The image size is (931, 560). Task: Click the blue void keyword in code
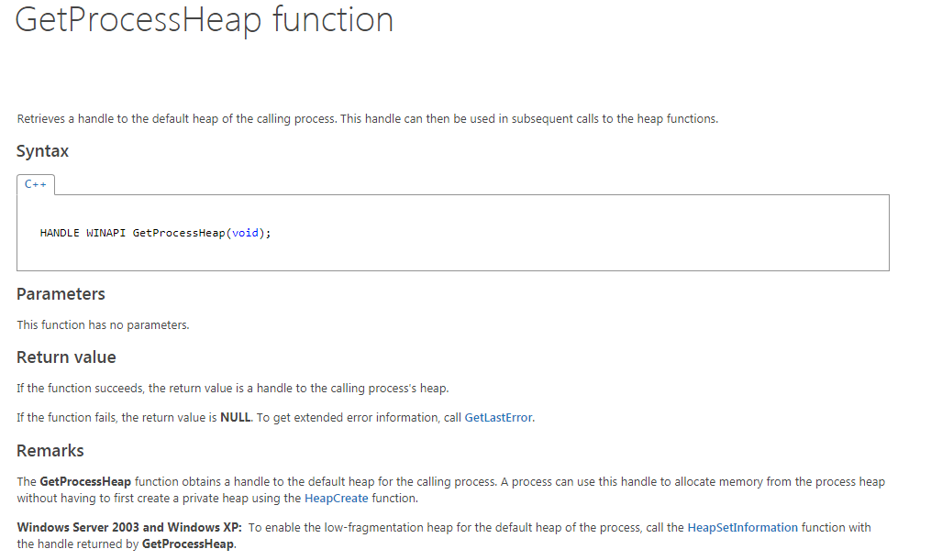click(245, 233)
